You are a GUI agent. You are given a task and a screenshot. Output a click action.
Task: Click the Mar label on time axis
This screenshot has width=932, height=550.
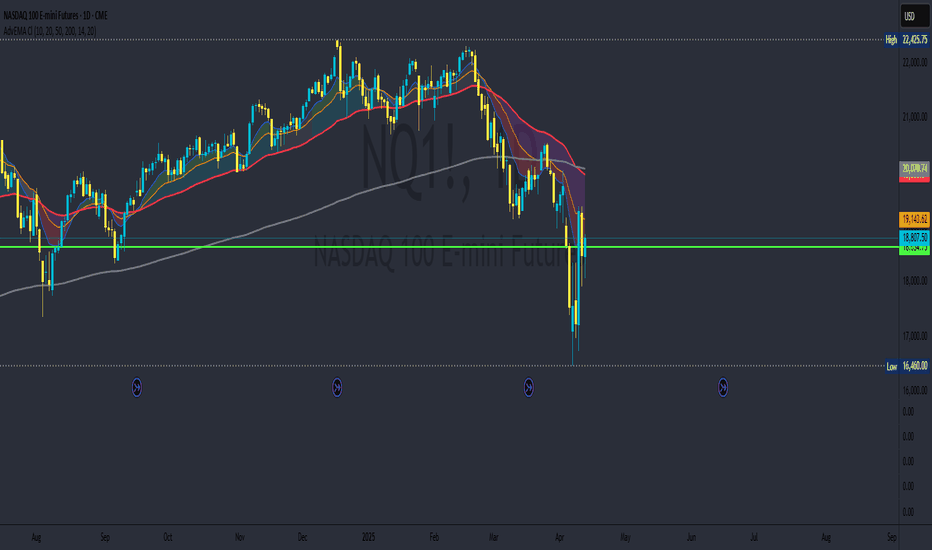(493, 538)
